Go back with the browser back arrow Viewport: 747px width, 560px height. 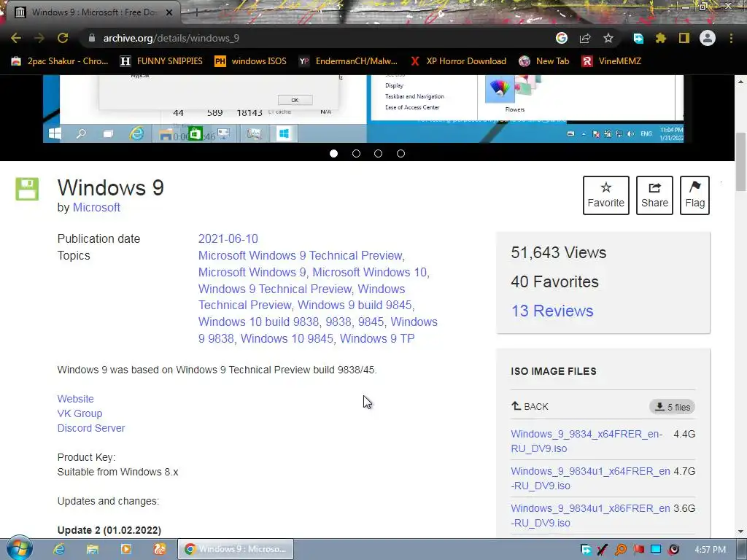pyautogui.click(x=16, y=38)
